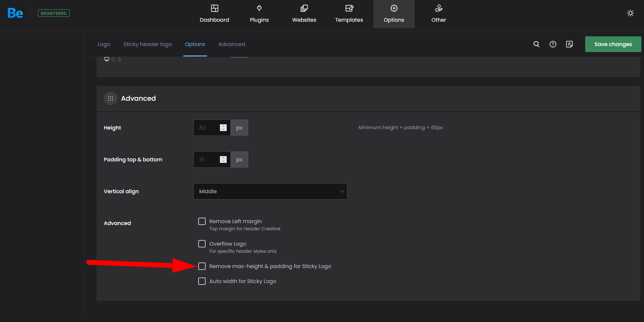Switch to the Advanced tab
Viewport: 644px width, 322px height.
pyautogui.click(x=232, y=44)
